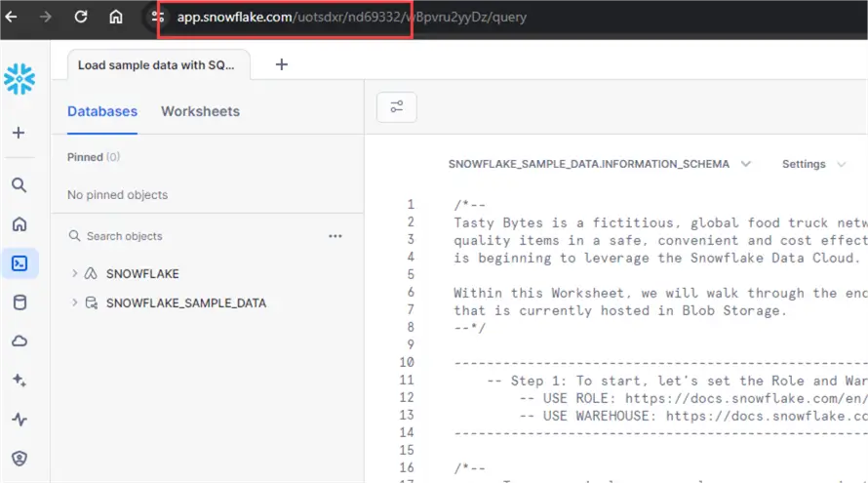This screenshot has height=483, width=868.
Task: Select the 'Load sample data with SQ...' worksheet tab
Action: 158,64
